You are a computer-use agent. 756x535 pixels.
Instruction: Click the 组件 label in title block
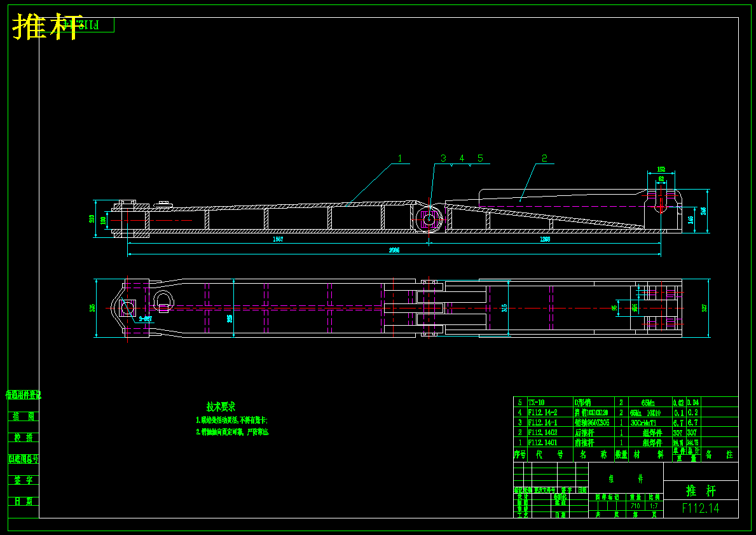click(x=626, y=479)
